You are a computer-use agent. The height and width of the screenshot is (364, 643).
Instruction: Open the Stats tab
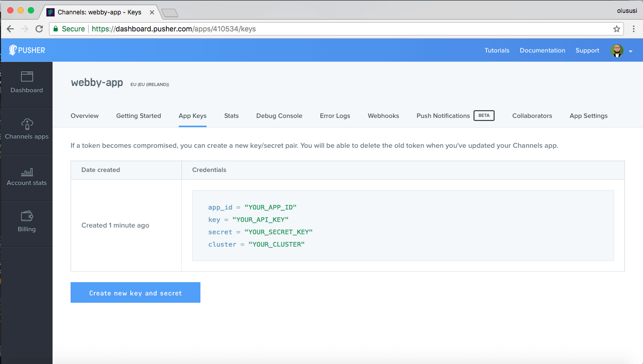(231, 116)
